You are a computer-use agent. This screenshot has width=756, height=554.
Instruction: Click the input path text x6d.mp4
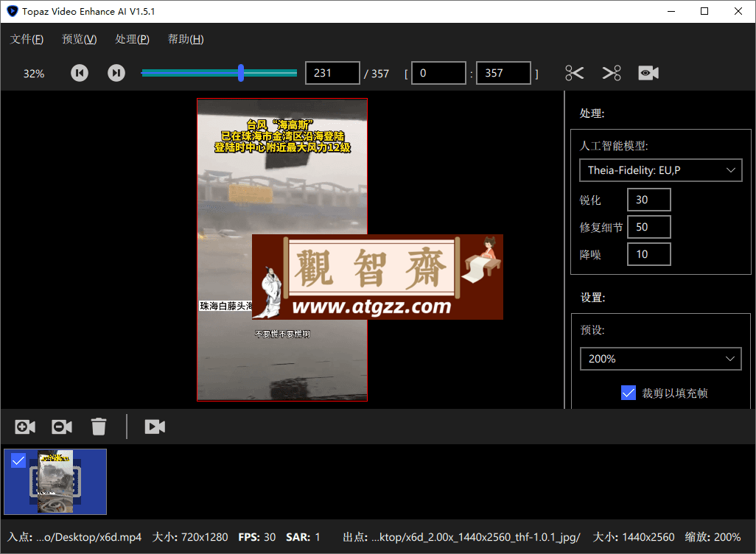(x=88, y=537)
